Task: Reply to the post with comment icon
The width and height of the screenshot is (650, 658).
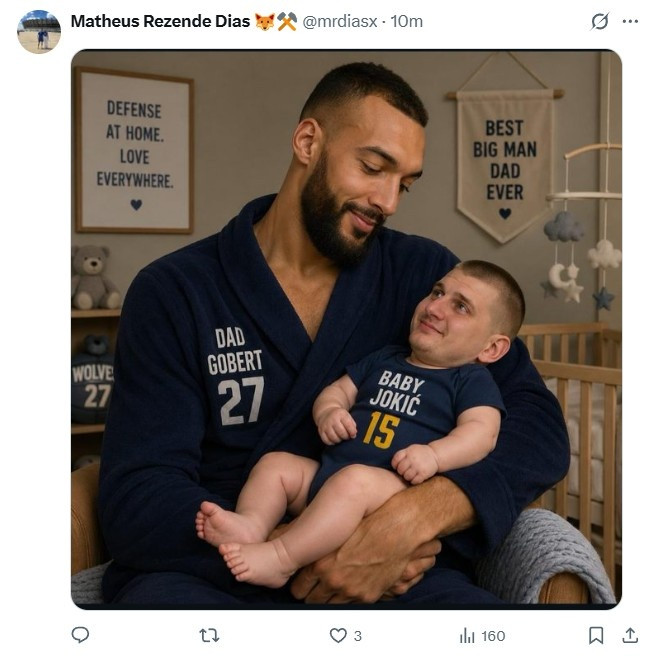Action: 81,635
